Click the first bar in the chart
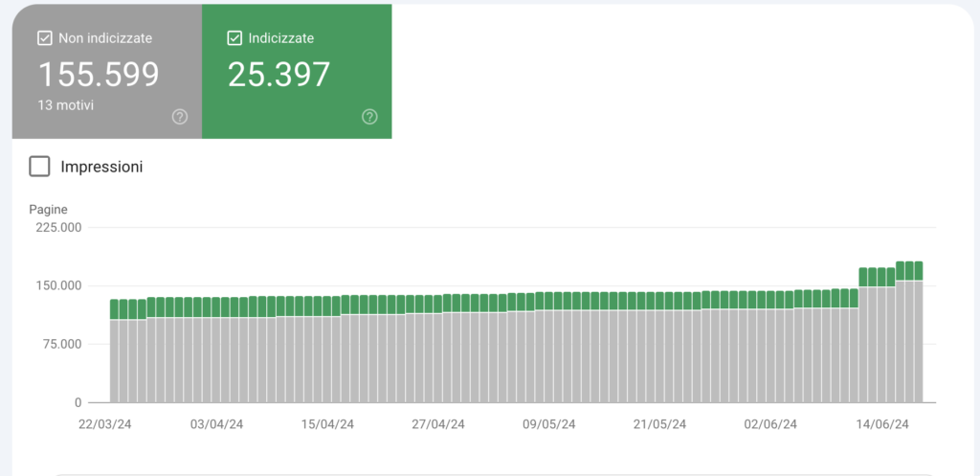 click(115, 351)
